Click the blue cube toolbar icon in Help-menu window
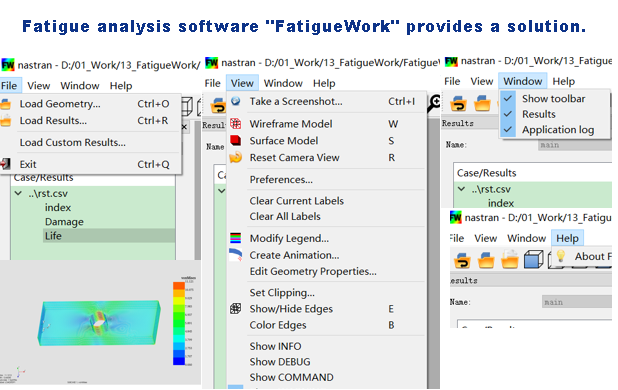This screenshot has height=390, width=618. (x=534, y=260)
